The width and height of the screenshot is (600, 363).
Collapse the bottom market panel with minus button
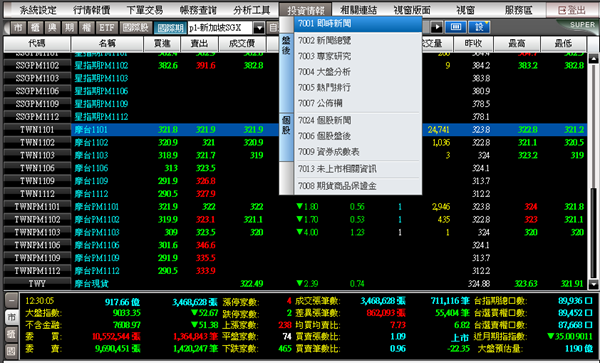pos(11,301)
